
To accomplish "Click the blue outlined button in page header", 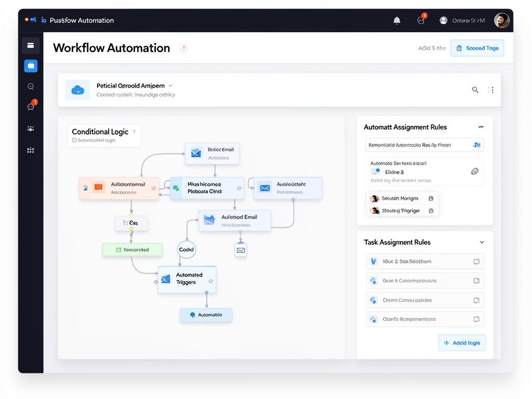I will (477, 48).
